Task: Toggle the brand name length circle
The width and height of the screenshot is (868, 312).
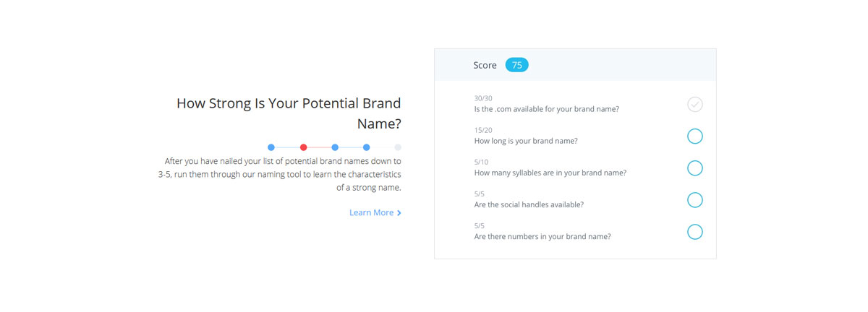Action: click(x=694, y=136)
